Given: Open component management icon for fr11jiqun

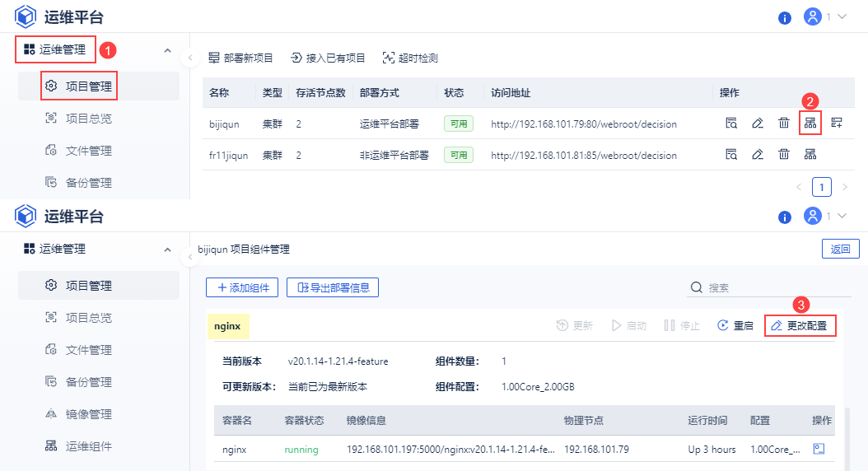Looking at the screenshot, I should 810,155.
